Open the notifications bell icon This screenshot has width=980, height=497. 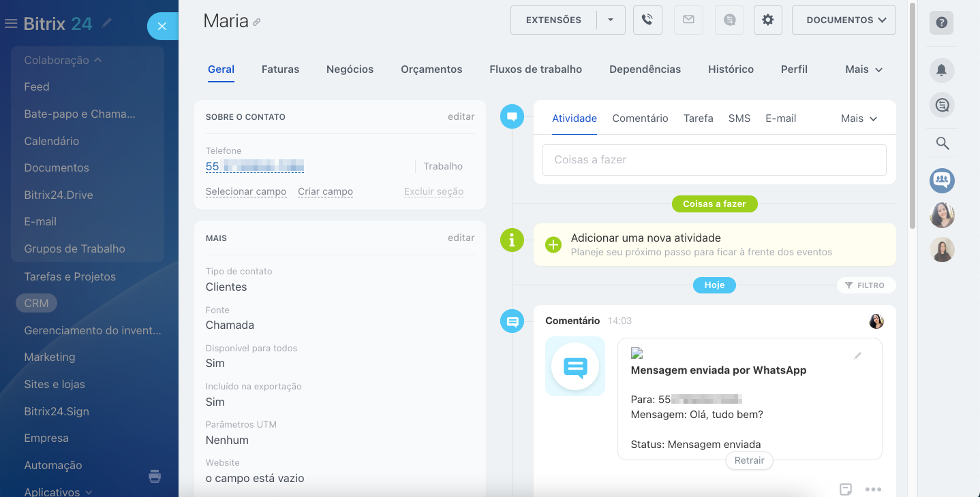click(942, 70)
